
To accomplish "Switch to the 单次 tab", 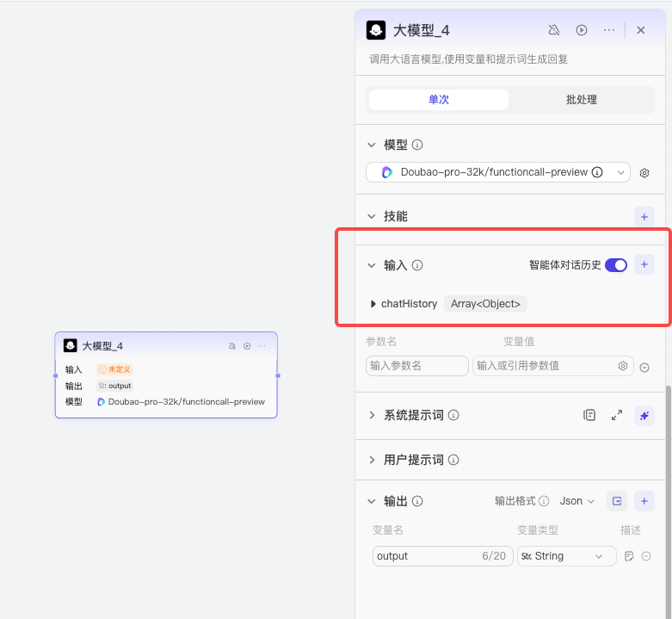I will (x=439, y=100).
